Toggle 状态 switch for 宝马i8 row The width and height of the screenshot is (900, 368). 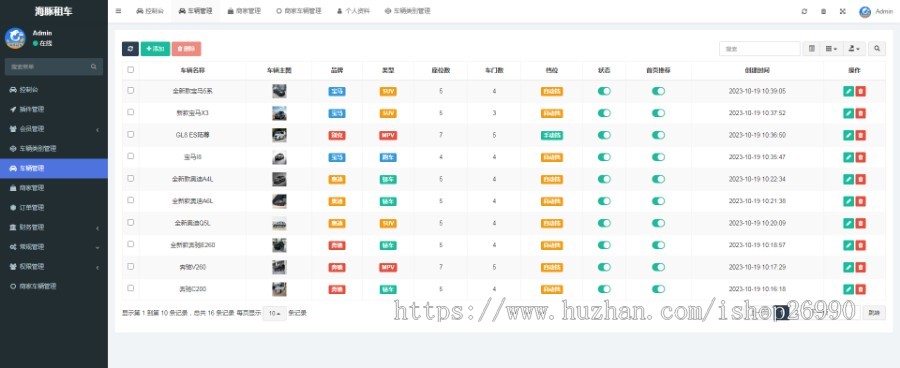click(x=604, y=157)
